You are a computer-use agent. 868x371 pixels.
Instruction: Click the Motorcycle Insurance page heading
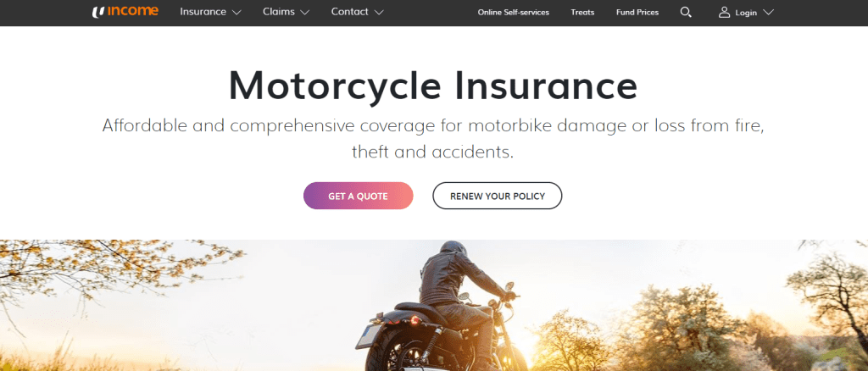433,86
